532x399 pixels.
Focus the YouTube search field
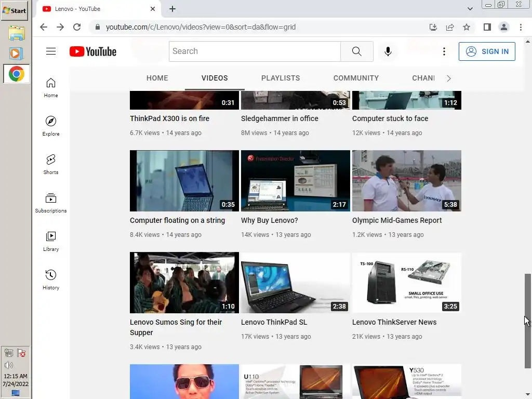point(255,51)
